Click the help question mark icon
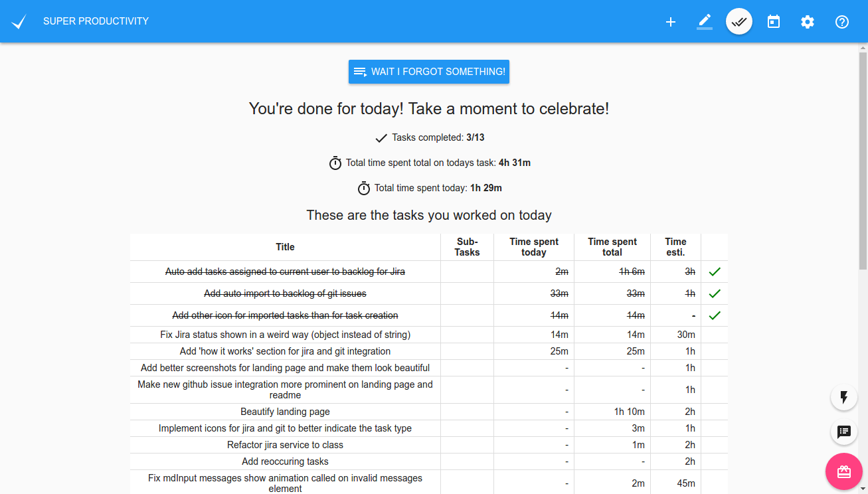868x494 pixels. [842, 22]
